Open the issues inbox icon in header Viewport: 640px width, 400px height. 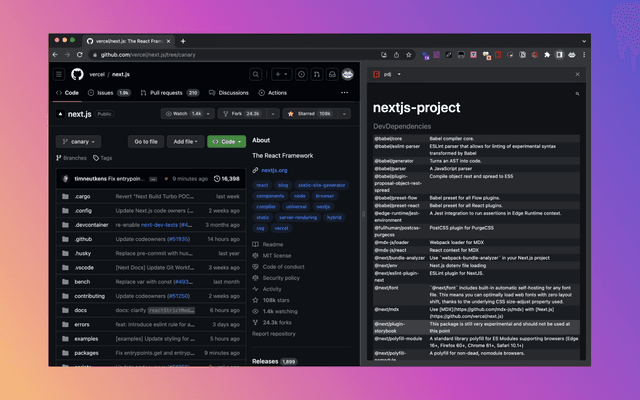(301, 74)
